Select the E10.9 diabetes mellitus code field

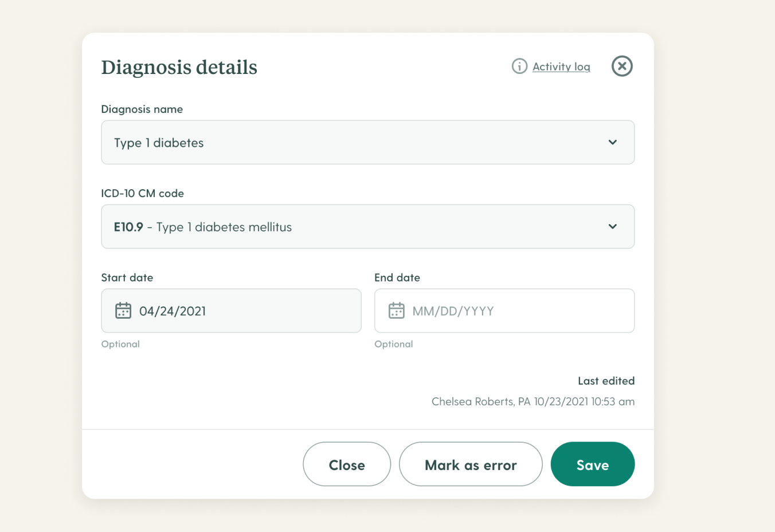pyautogui.click(x=367, y=226)
